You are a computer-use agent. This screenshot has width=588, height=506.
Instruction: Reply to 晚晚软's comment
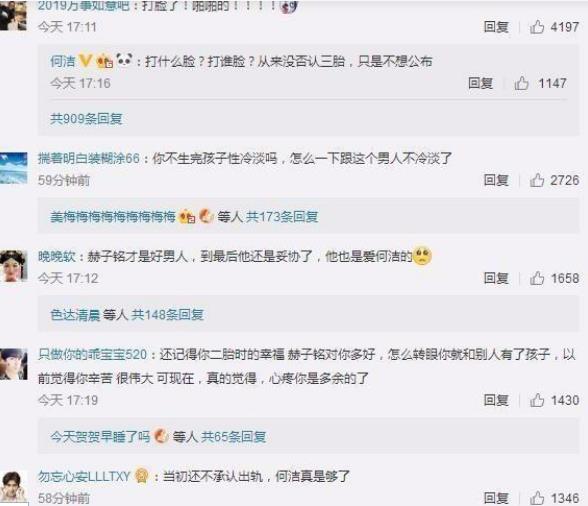[496, 278]
